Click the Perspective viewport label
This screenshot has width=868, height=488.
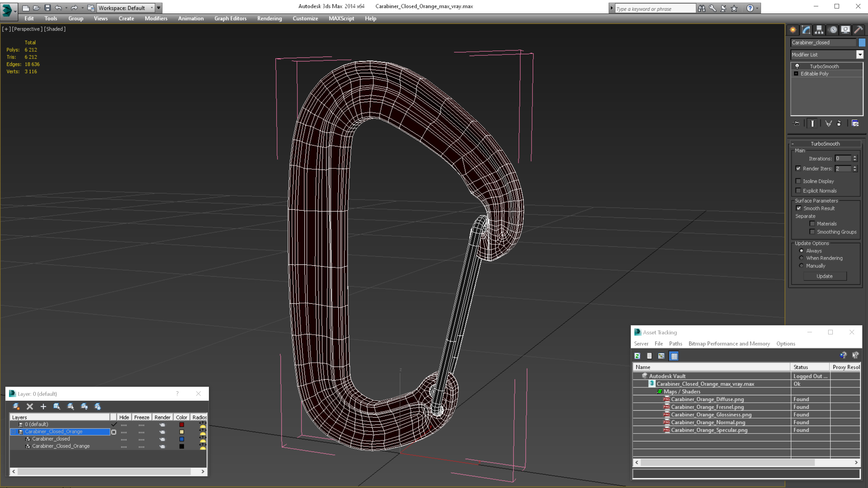point(27,29)
